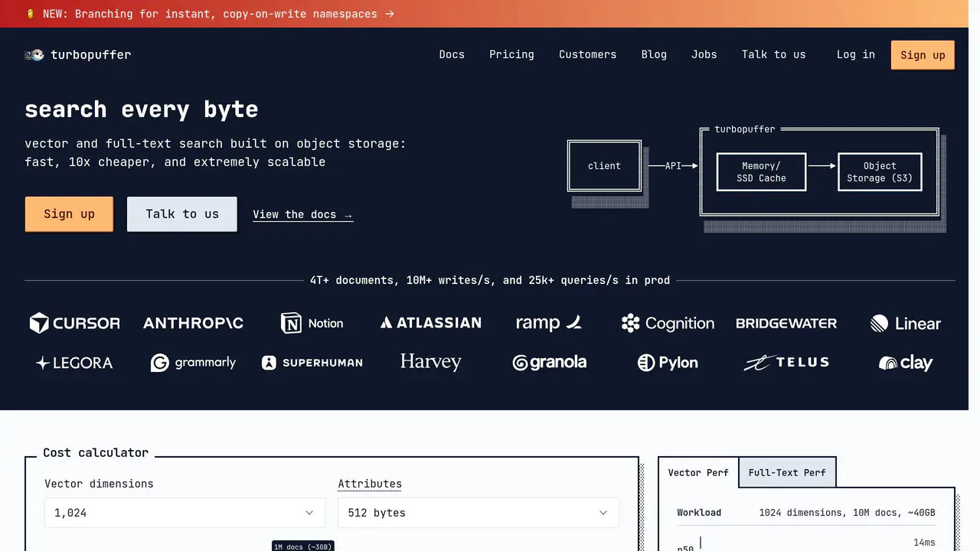Click the 'Workload' label in the perf panel

[699, 513]
